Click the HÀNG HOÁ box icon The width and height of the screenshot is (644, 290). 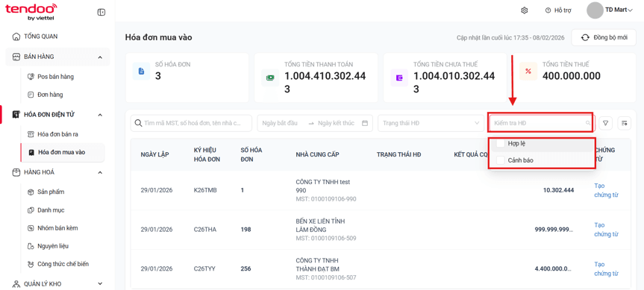pos(16,172)
